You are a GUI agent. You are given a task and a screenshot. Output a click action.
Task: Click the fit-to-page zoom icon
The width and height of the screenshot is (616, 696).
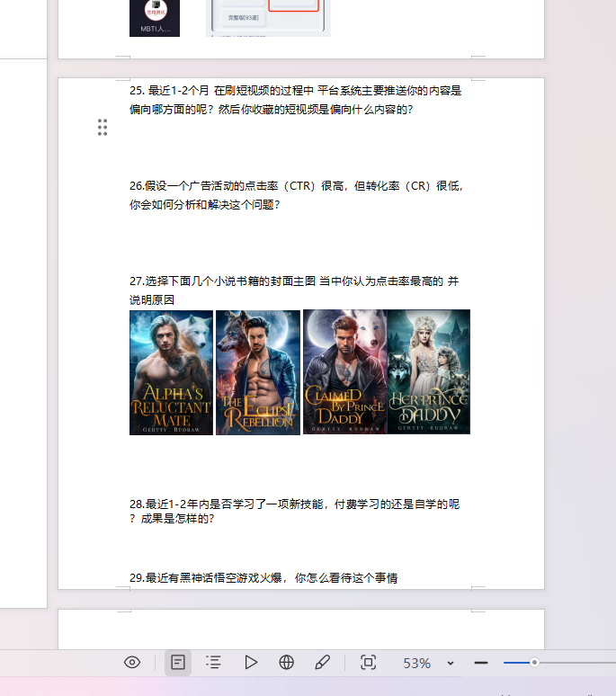(368, 663)
